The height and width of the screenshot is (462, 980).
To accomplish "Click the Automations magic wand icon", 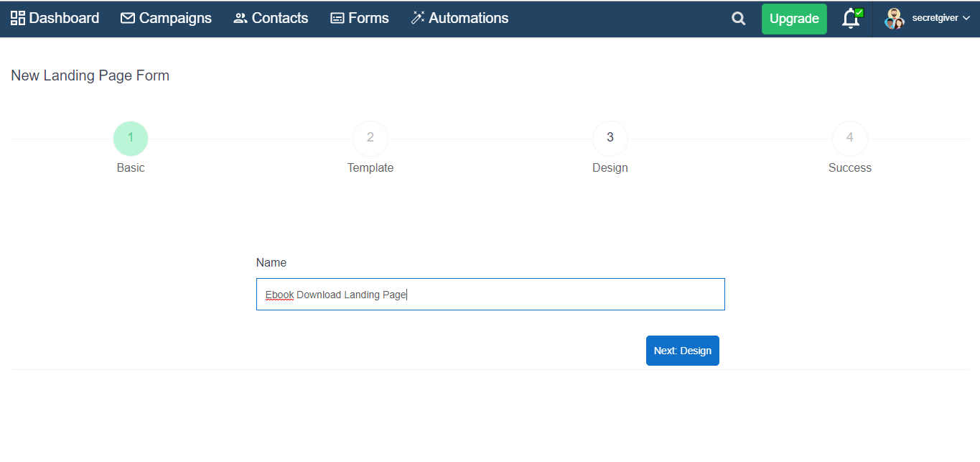I will coord(418,19).
